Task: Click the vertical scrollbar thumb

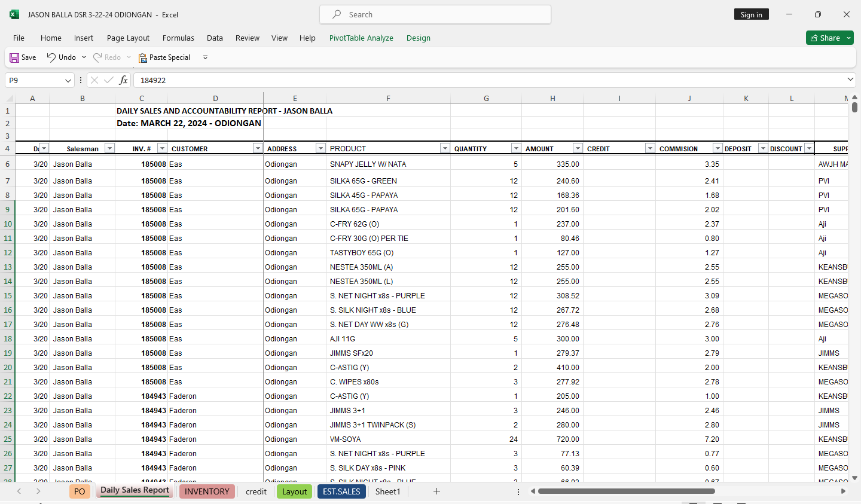Action: click(854, 107)
